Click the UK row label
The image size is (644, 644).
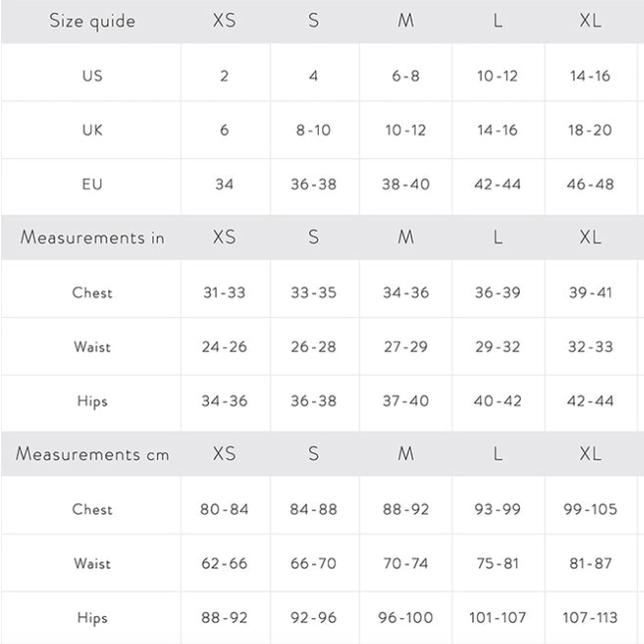(x=92, y=130)
